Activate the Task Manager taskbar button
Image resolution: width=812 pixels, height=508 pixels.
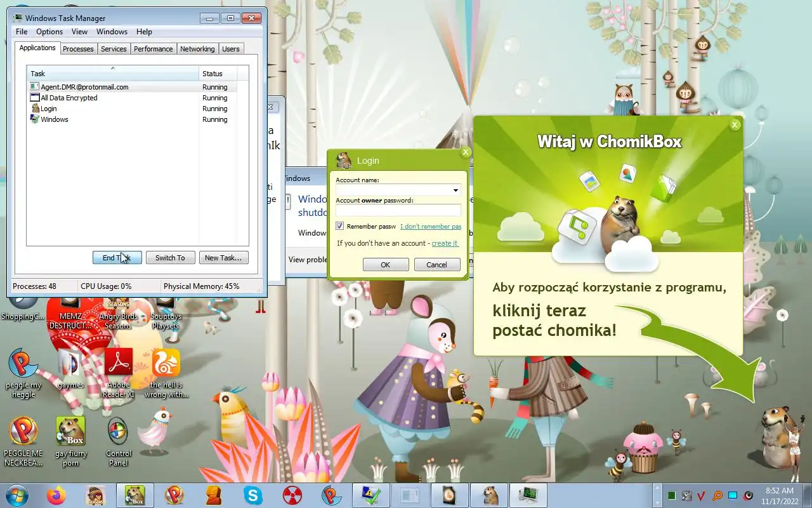pos(529,495)
